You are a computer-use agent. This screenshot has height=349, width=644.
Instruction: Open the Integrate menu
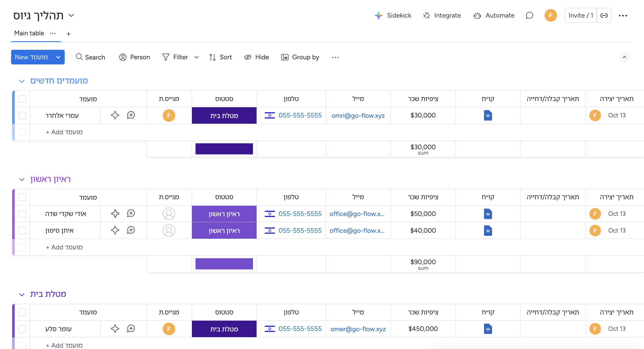[442, 15]
